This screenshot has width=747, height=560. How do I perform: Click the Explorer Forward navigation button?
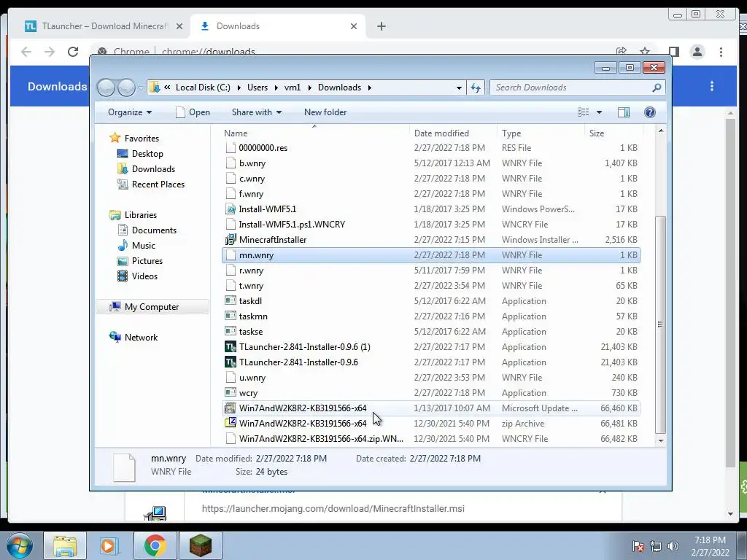click(x=126, y=87)
